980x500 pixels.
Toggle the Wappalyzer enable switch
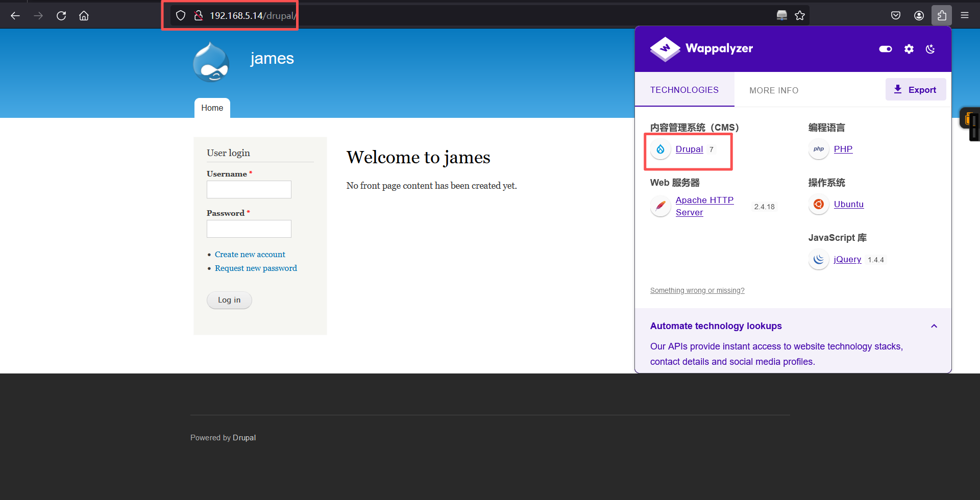(886, 49)
